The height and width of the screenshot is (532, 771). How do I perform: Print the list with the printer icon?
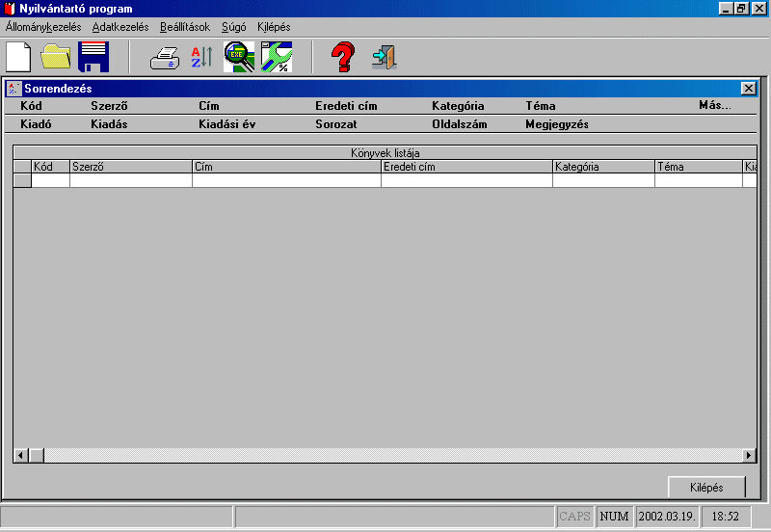tap(165, 58)
